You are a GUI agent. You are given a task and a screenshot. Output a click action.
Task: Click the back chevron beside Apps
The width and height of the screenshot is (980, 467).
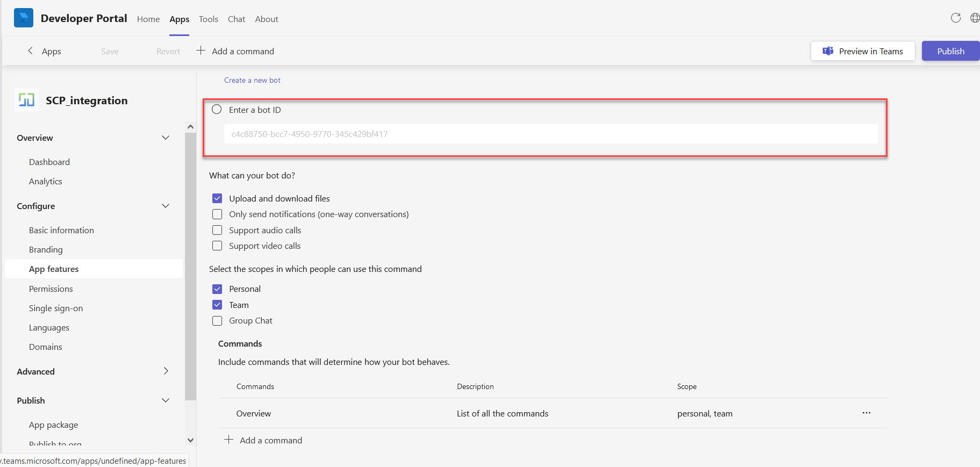(30, 51)
